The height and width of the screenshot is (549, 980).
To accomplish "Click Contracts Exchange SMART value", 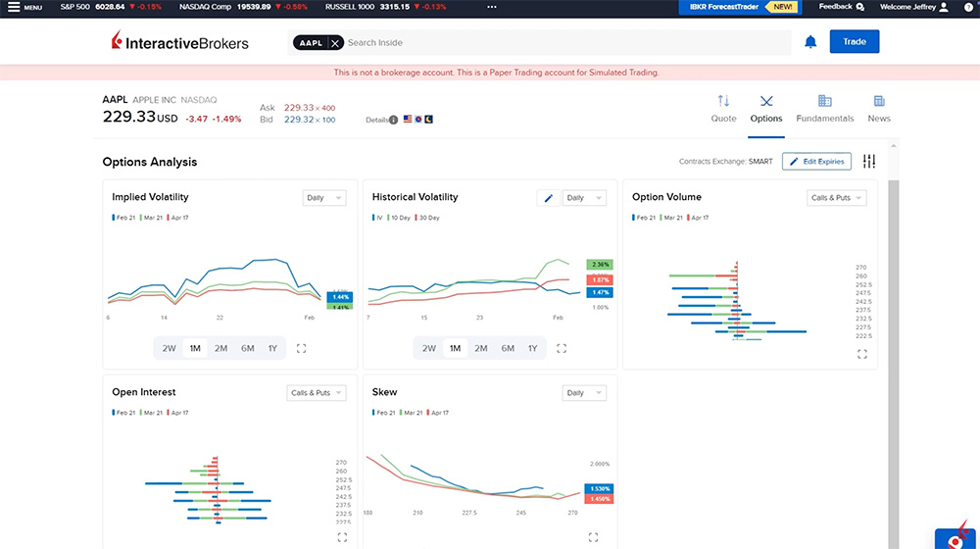I will coord(760,162).
